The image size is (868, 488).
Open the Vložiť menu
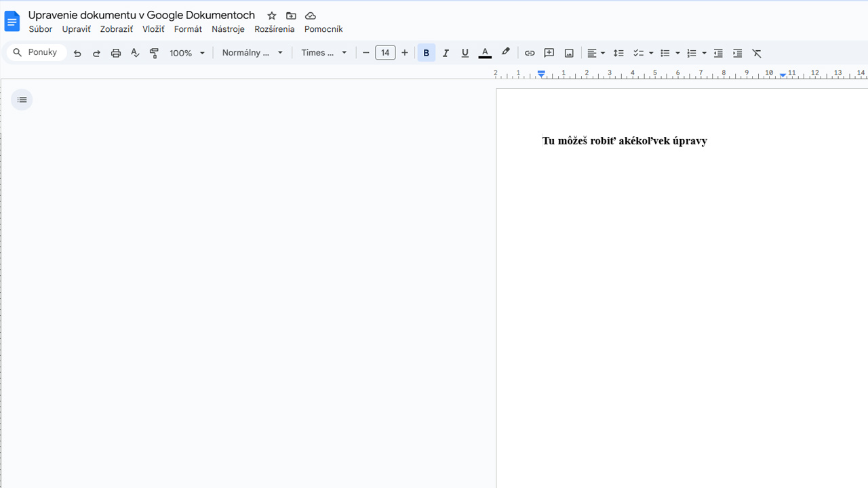coord(153,29)
